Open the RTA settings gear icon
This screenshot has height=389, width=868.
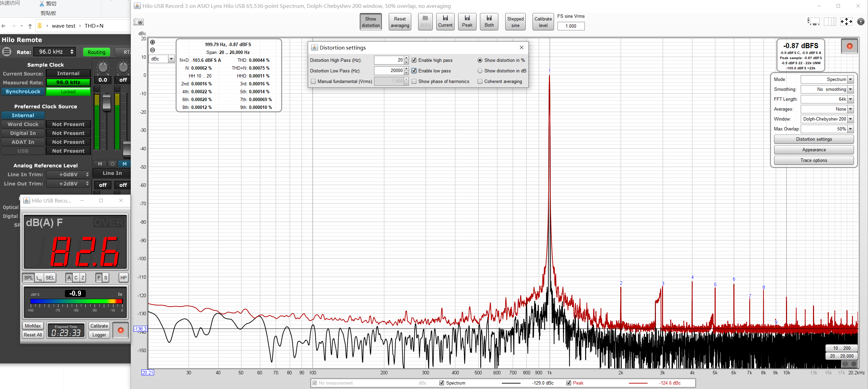(x=861, y=22)
